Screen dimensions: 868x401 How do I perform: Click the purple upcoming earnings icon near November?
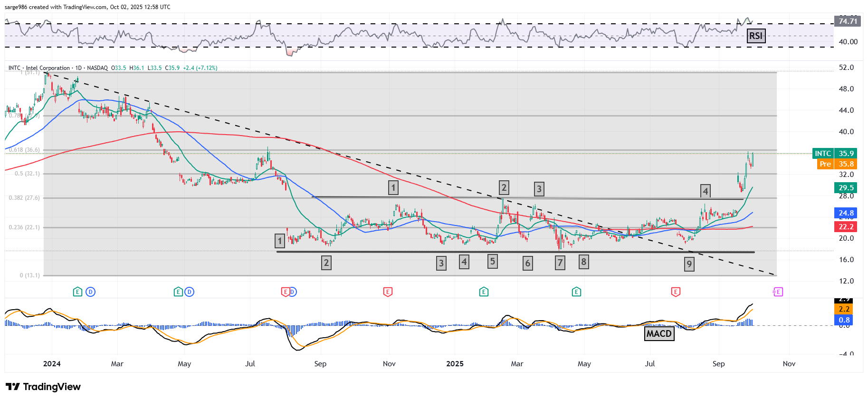point(778,292)
